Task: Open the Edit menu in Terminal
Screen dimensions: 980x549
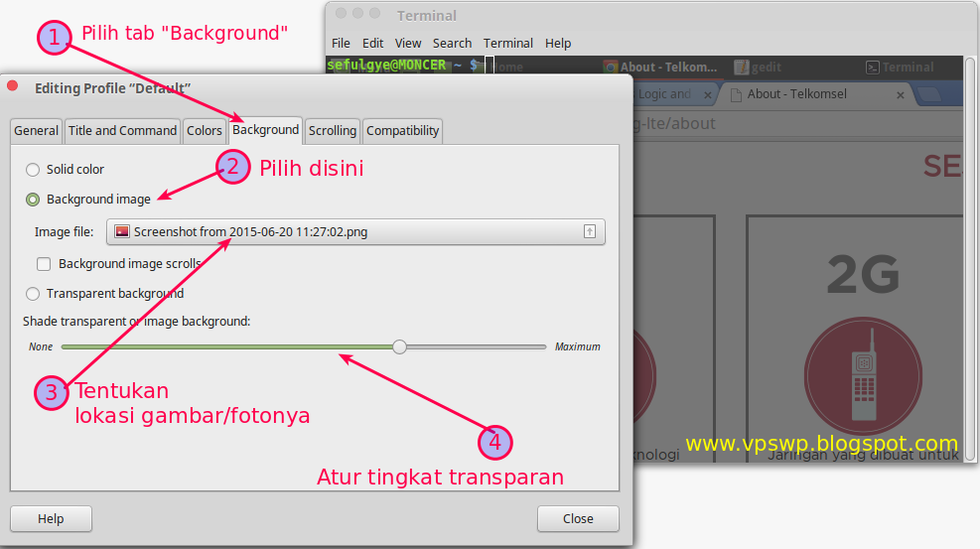Action: [x=372, y=43]
